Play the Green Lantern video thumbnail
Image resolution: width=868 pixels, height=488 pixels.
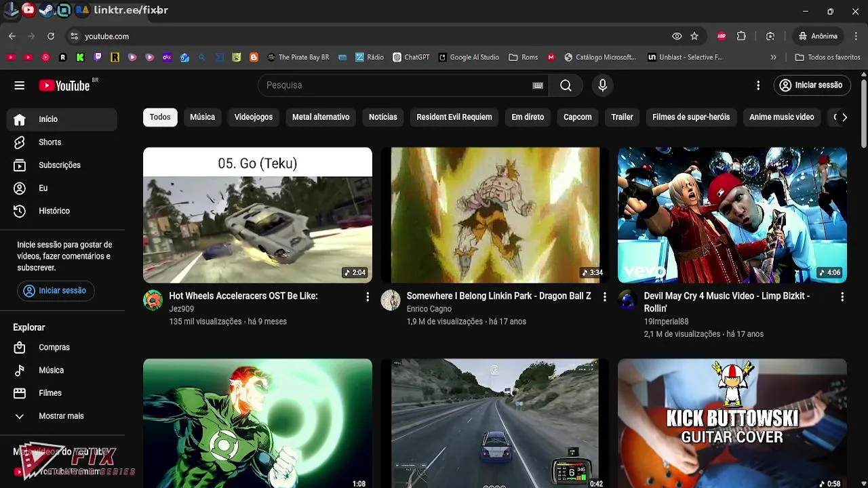[x=258, y=424]
